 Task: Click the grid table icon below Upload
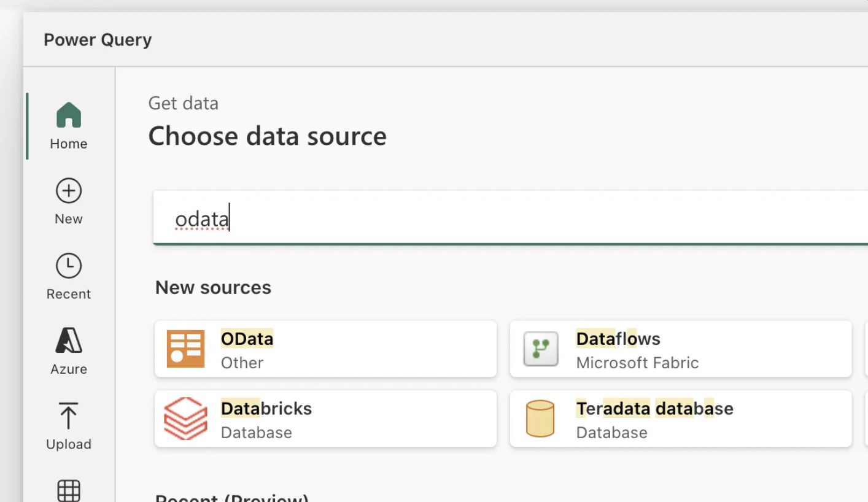[69, 490]
